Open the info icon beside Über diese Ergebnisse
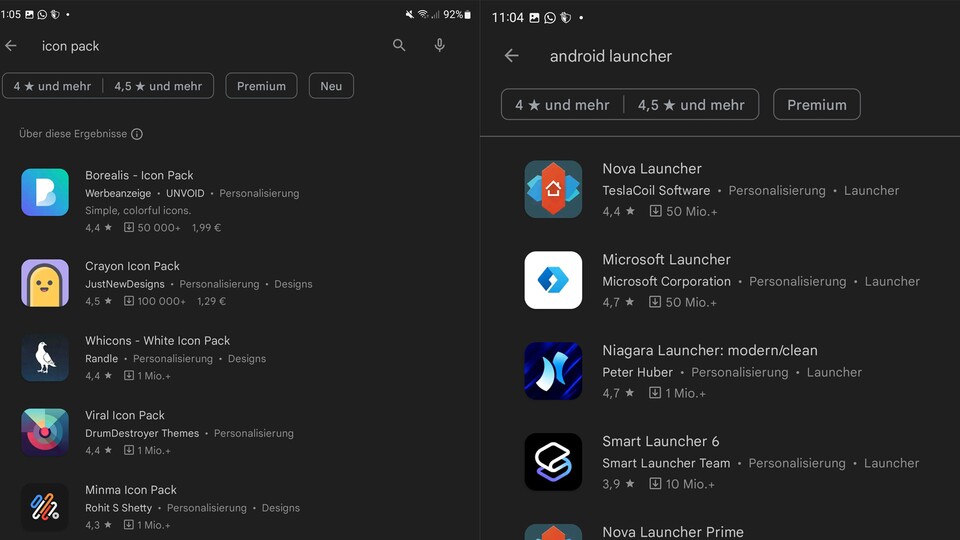 137,134
